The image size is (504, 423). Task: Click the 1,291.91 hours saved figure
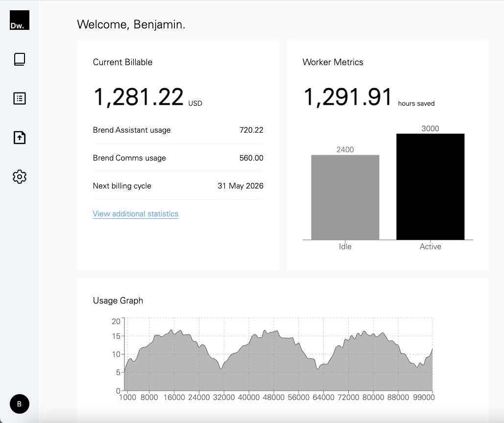348,96
